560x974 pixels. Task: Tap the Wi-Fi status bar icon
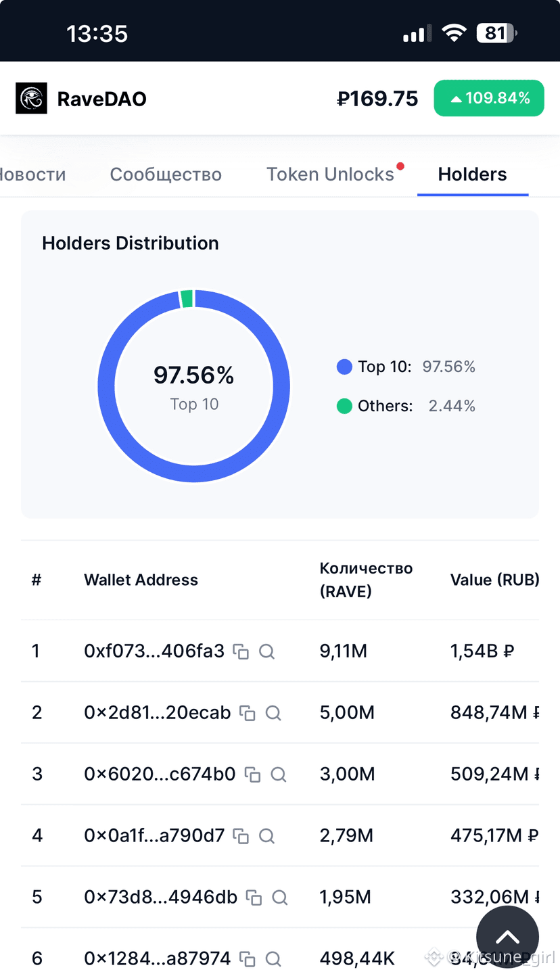coord(454,32)
